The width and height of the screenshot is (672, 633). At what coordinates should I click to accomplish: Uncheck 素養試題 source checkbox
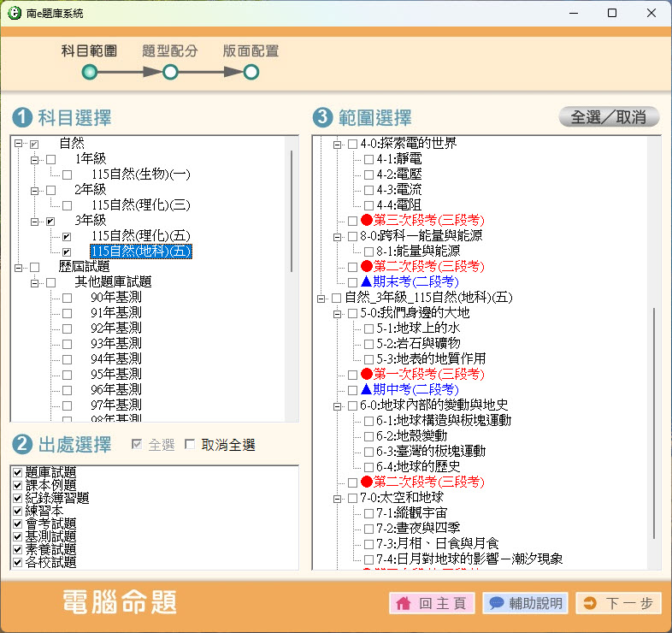(x=18, y=549)
